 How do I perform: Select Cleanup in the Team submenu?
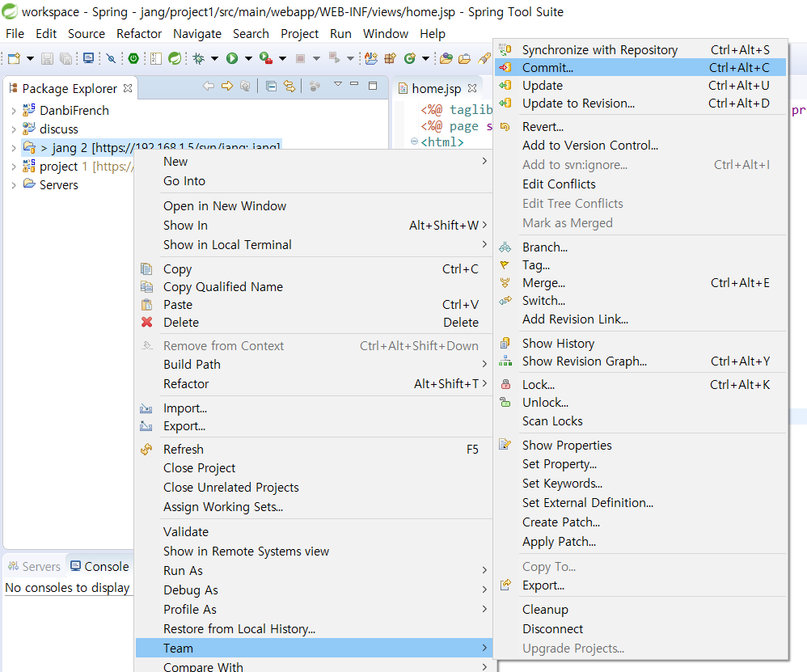click(x=640, y=609)
